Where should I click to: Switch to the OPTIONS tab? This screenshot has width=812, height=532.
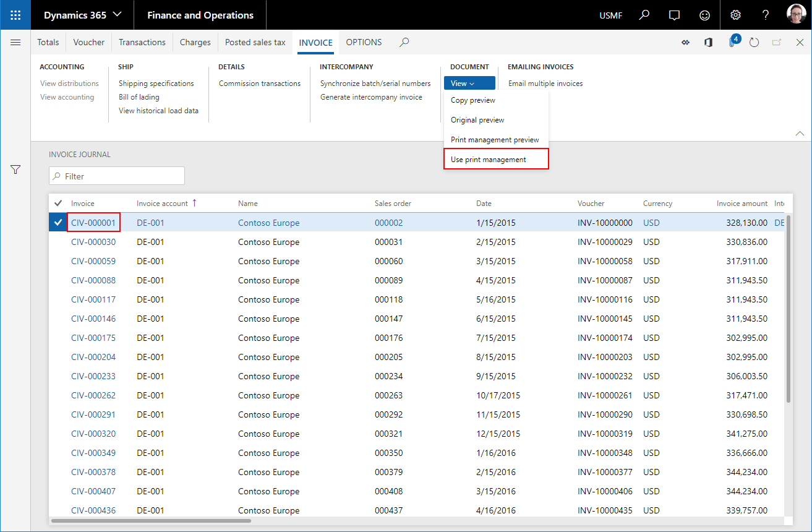(364, 42)
